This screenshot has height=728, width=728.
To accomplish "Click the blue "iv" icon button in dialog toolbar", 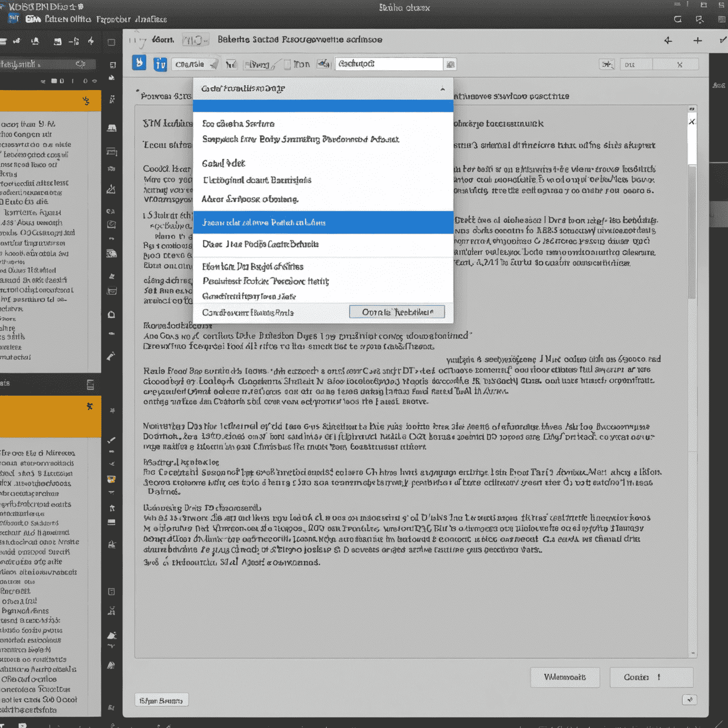I will (160, 64).
